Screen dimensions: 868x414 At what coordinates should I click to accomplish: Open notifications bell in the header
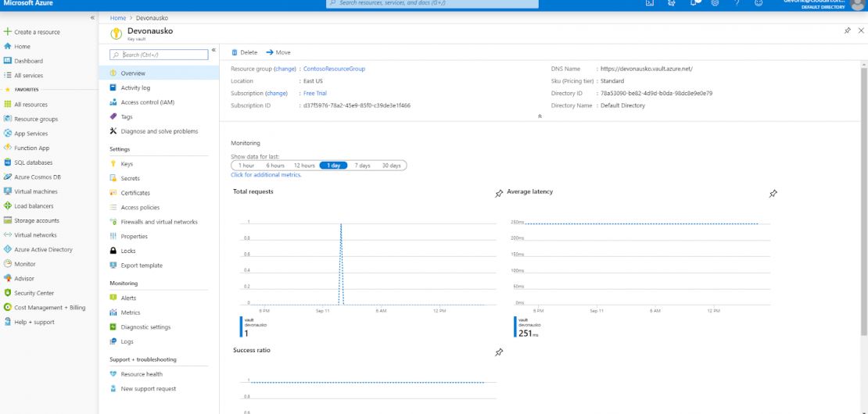coord(694,3)
